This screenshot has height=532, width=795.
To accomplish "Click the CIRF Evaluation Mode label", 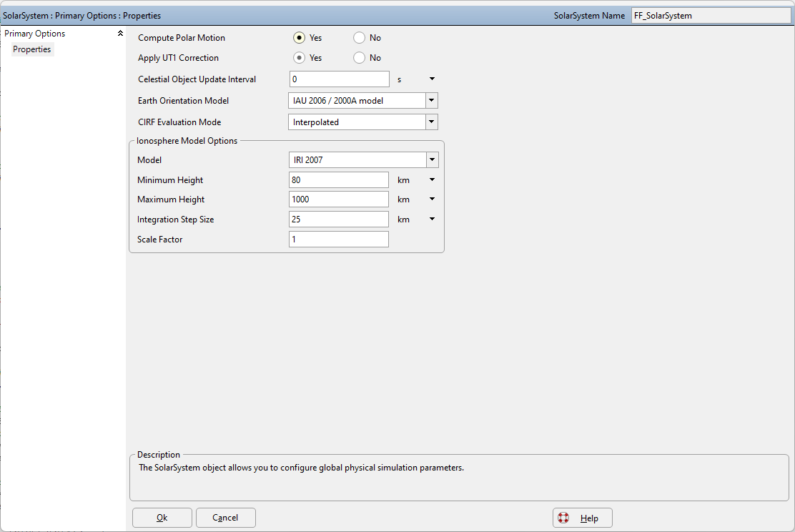I will click(x=179, y=122).
